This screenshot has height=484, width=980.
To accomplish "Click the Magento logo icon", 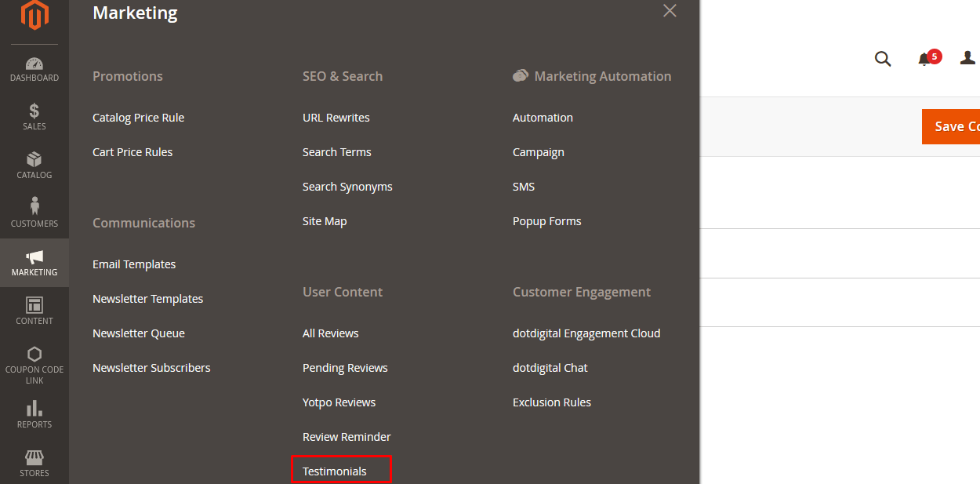I will 34,16.
